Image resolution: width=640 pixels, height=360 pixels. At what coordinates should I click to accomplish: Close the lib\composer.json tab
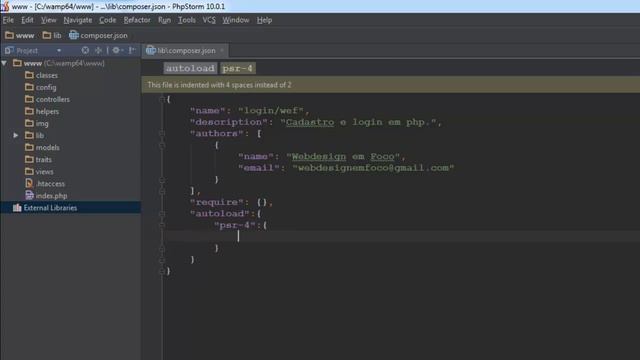click(222, 50)
